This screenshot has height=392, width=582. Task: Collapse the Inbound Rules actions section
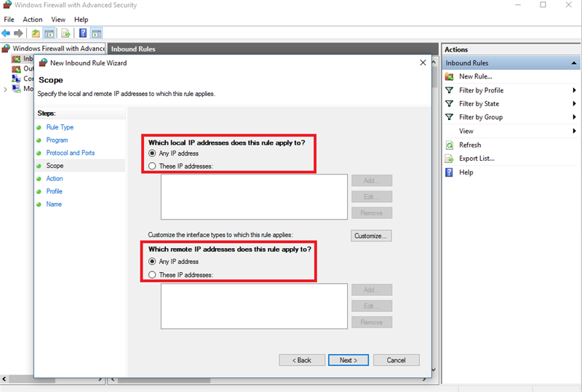click(x=574, y=63)
